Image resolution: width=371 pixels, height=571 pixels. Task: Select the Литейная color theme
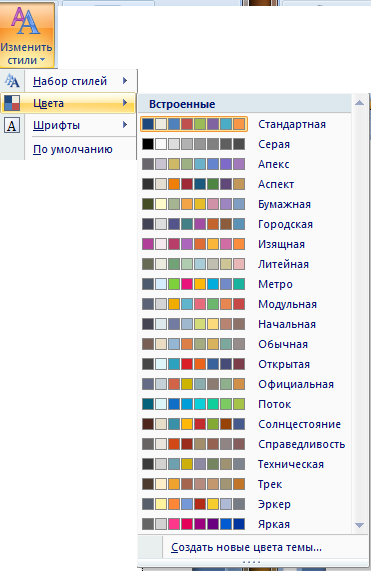pyautogui.click(x=245, y=264)
